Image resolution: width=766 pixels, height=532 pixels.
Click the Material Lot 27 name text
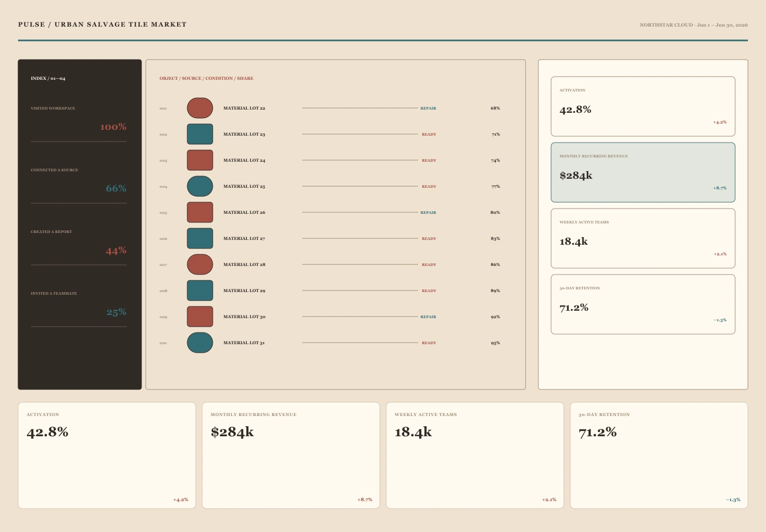coord(244,238)
